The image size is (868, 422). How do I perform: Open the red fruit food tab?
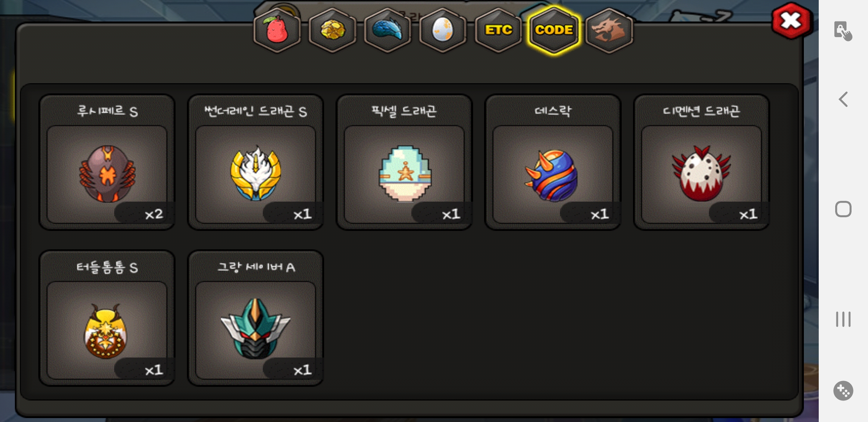[x=277, y=30]
